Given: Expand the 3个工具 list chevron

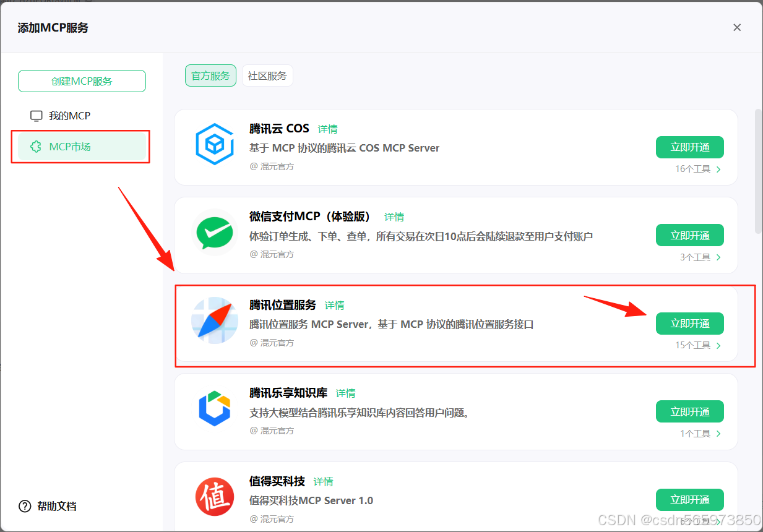Looking at the screenshot, I should (x=718, y=257).
